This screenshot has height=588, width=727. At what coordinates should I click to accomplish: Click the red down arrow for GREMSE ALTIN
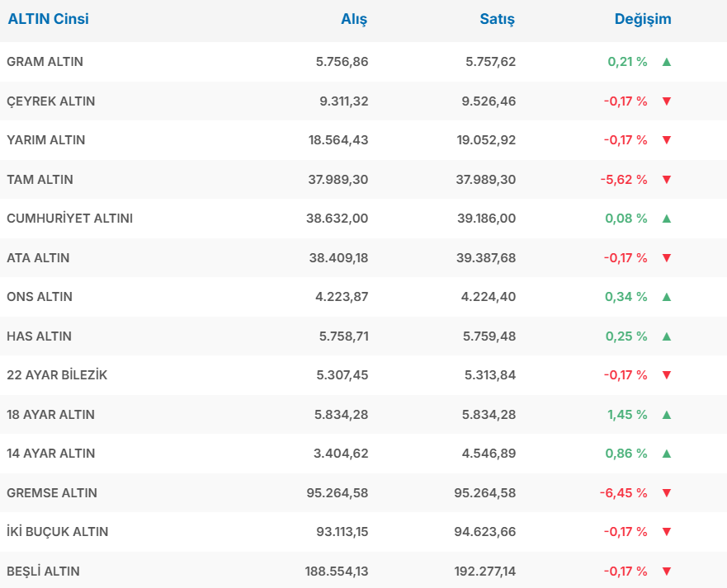point(667,493)
